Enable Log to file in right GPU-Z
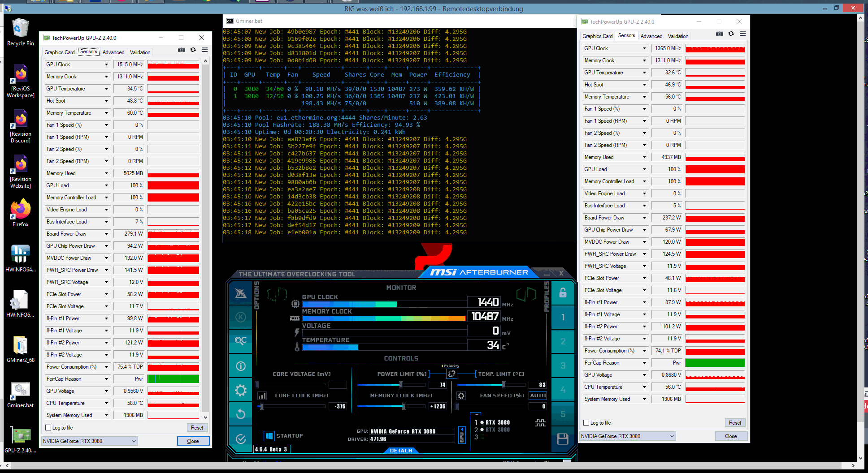Screen dimensions: 868x473 [586, 423]
